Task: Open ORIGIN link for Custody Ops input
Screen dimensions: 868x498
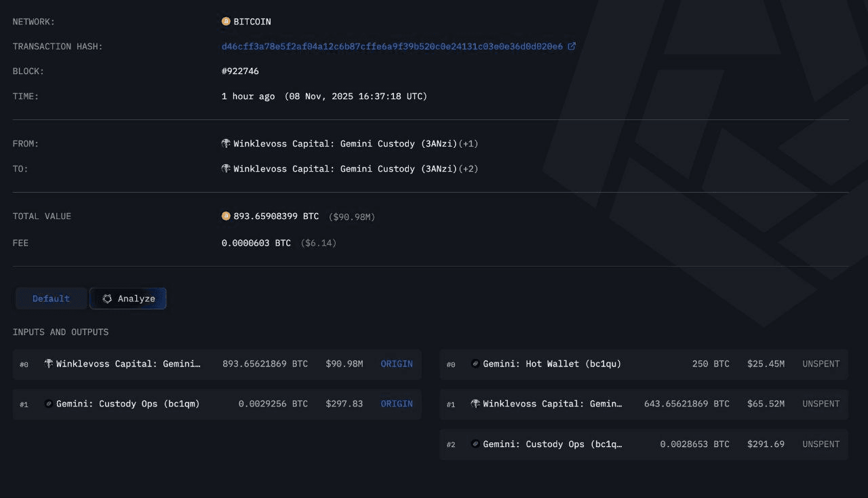Action: click(396, 404)
